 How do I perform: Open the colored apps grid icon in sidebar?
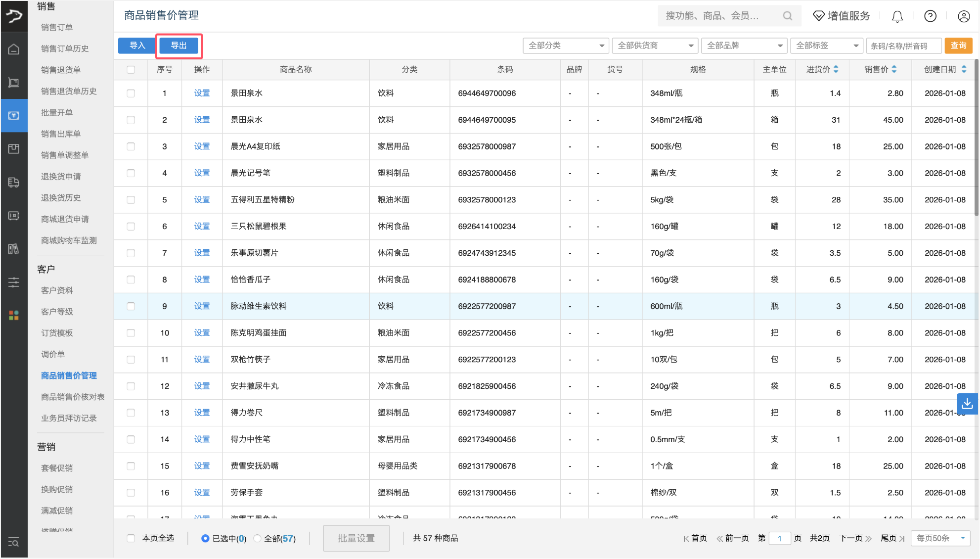(14, 315)
